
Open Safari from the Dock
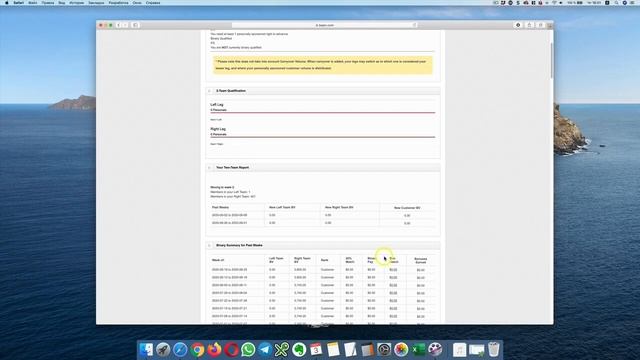[180, 350]
